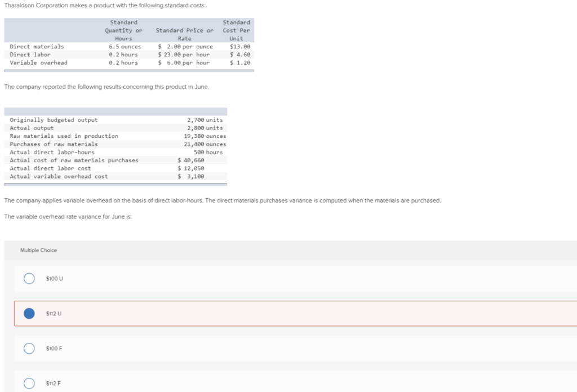This screenshot has width=577, height=392.
Task: Click the $ 6.00 per hour cell
Action: [x=184, y=63]
